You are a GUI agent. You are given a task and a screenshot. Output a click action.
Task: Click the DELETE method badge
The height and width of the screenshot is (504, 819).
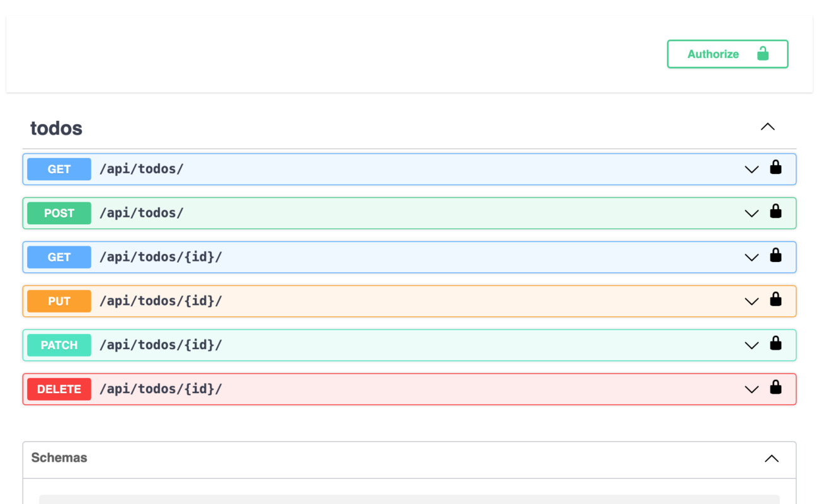59,390
